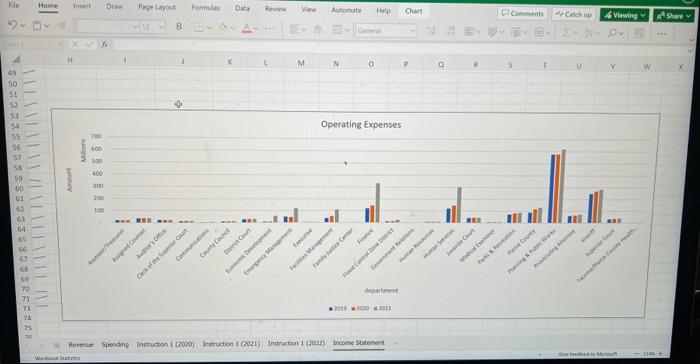This screenshot has height=364, width=700.
Task: Click the Comments button
Action: 523,13
